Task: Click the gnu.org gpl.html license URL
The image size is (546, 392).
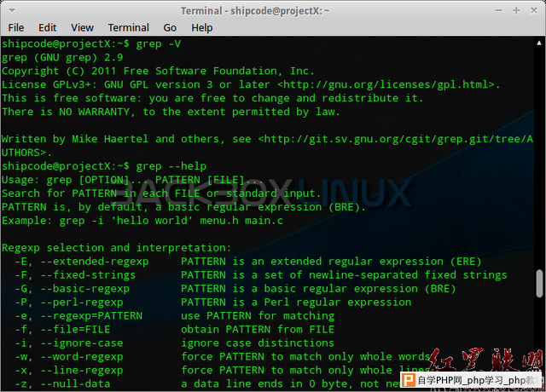Action: click(386, 84)
